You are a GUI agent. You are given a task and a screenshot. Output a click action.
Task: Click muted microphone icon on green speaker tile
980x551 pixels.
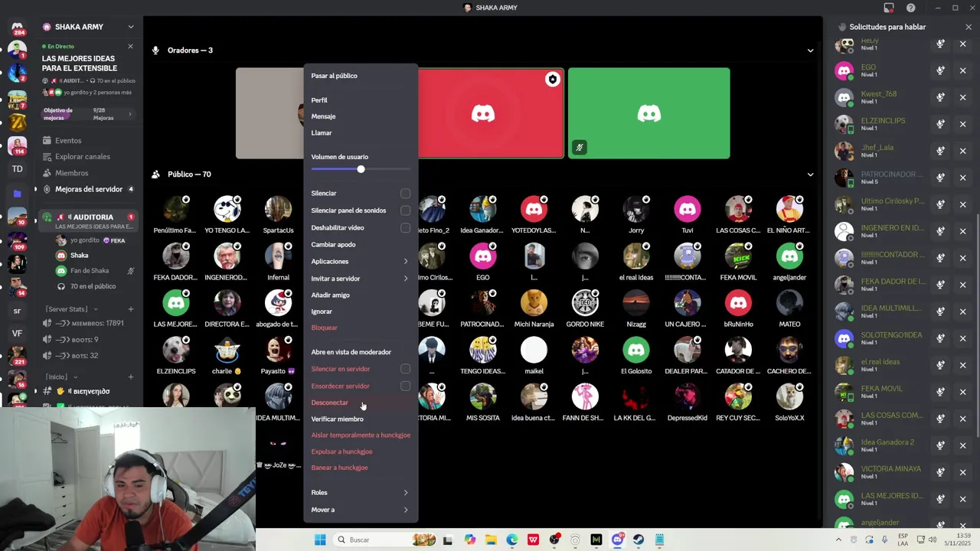pos(580,148)
